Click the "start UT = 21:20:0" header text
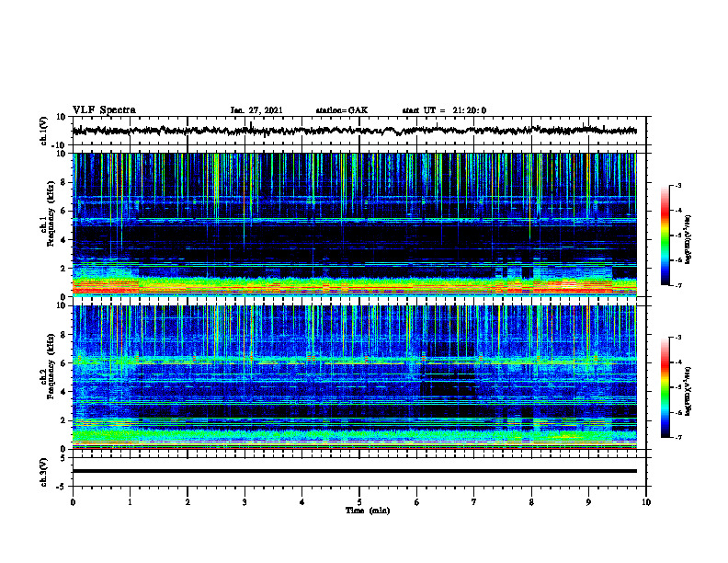Screen dimensions: 728x563 pyautogui.click(x=444, y=110)
